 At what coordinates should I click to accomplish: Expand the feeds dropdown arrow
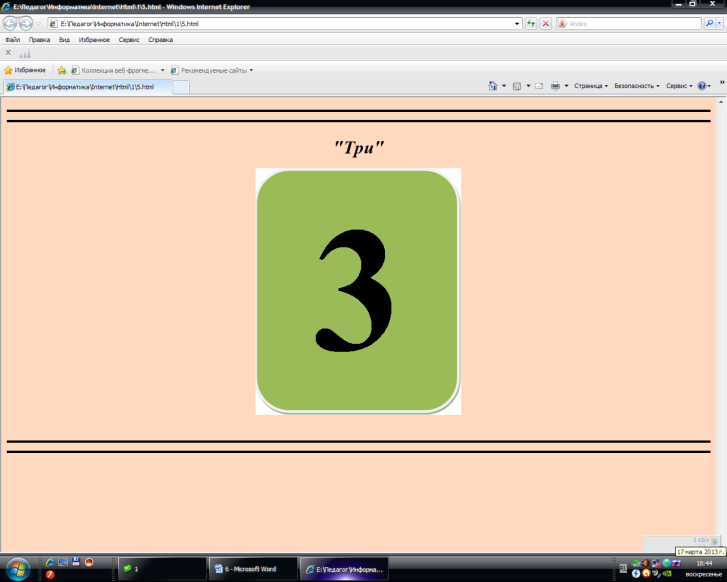[528, 86]
